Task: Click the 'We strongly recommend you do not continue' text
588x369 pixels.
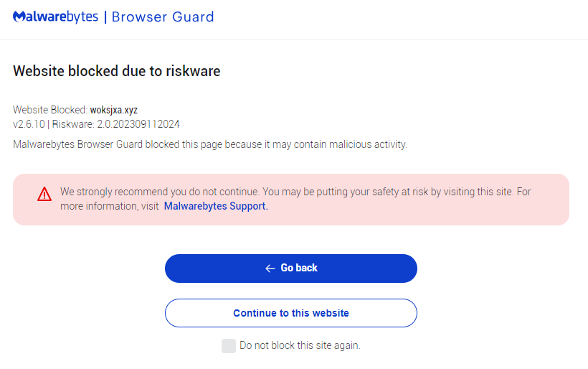Action: point(159,192)
